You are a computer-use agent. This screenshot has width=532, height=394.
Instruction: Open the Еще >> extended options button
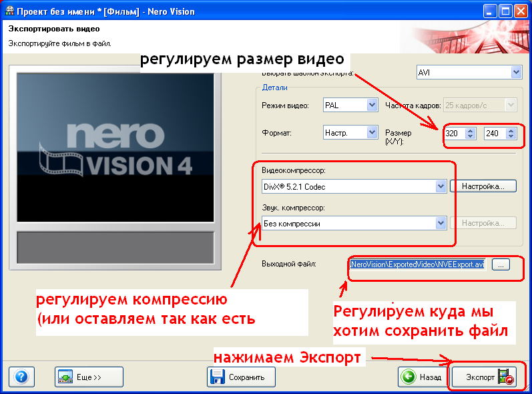coord(89,377)
